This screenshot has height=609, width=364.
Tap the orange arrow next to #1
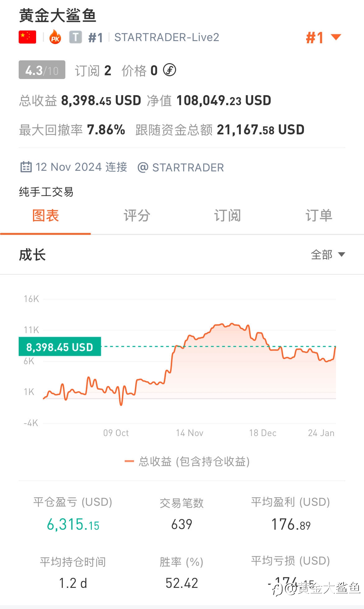tap(336, 37)
